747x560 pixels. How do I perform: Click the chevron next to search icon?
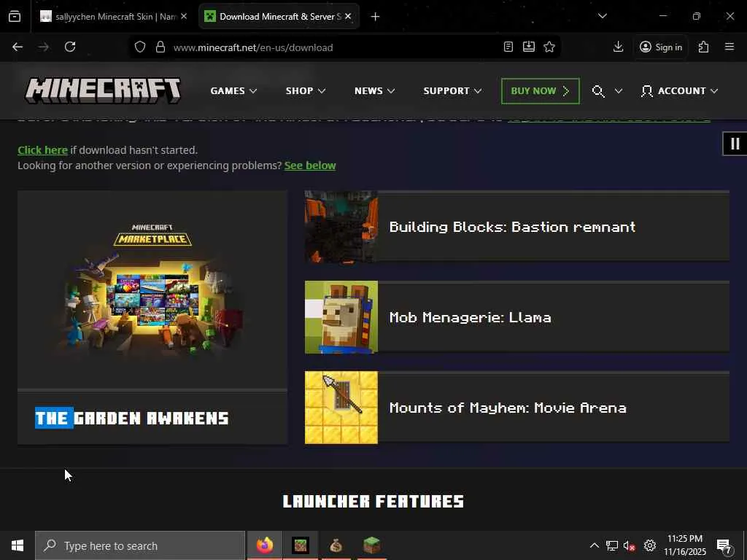click(619, 91)
